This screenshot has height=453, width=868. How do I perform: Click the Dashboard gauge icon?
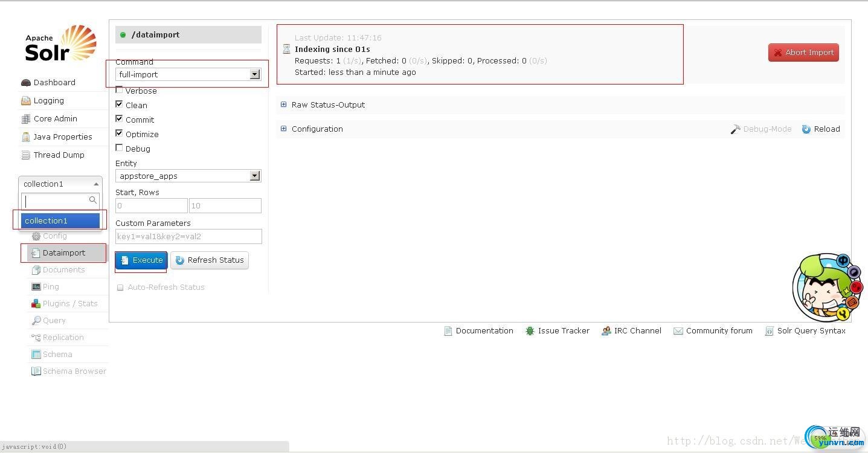click(x=25, y=83)
